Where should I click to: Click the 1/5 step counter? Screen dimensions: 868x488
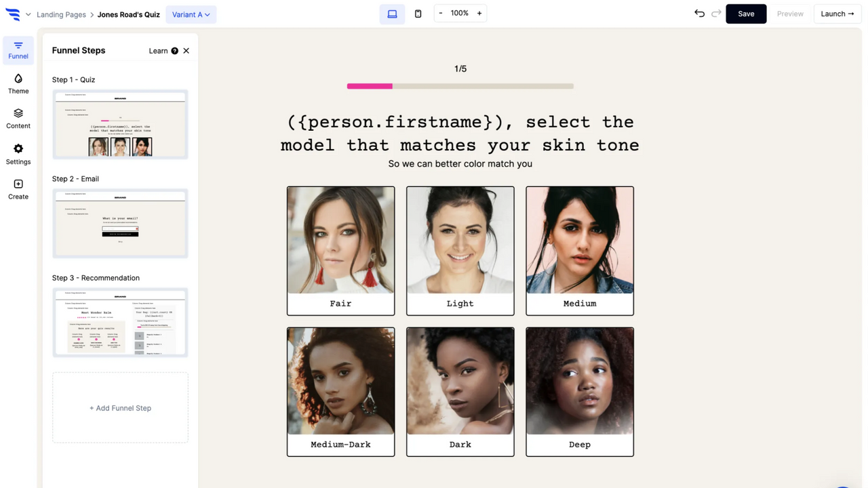click(x=460, y=68)
